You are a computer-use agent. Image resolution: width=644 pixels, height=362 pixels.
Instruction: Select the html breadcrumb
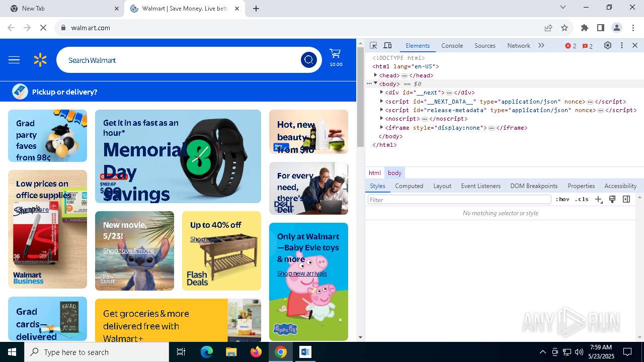pos(375,173)
